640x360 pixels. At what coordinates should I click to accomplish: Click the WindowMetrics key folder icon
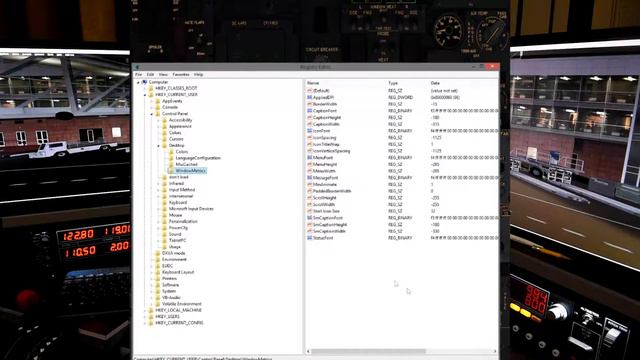click(171, 171)
